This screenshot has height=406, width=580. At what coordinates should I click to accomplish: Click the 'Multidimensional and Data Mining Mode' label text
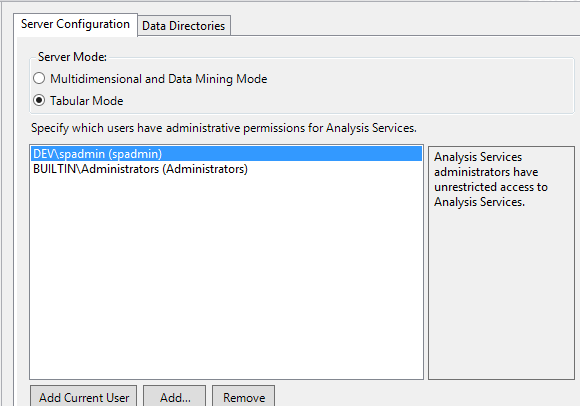159,79
